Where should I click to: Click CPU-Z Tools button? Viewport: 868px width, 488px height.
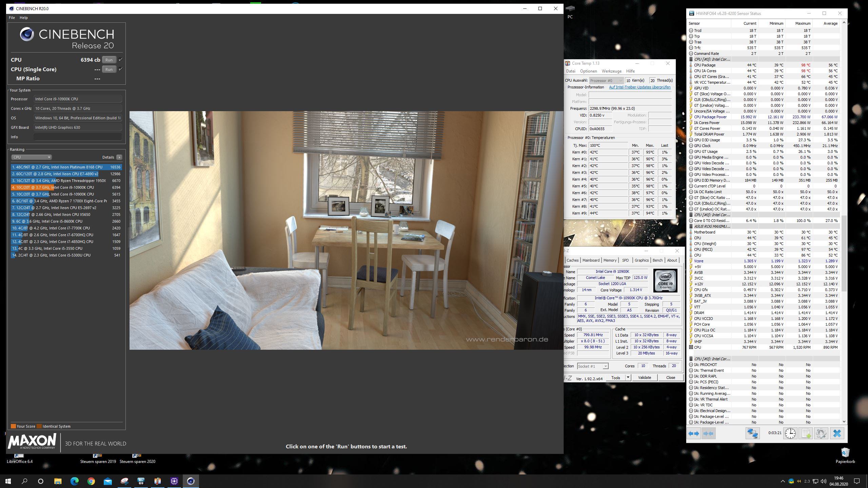coord(616,378)
